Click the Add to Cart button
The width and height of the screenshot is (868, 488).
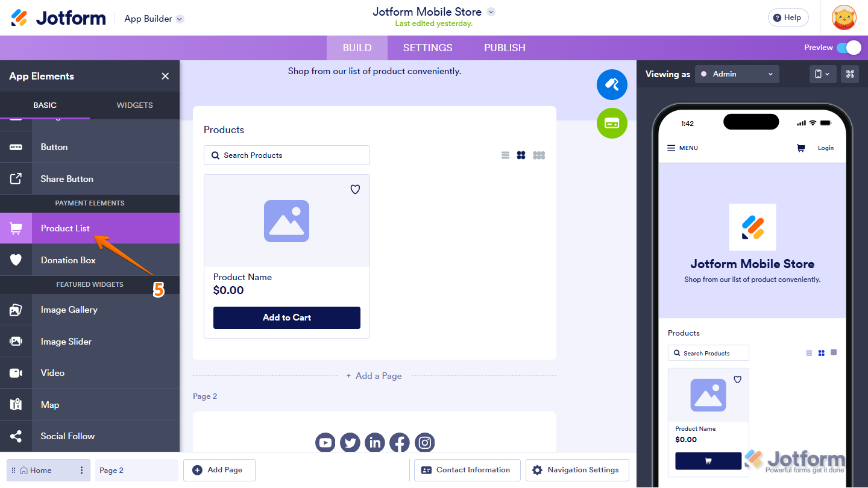tap(286, 318)
